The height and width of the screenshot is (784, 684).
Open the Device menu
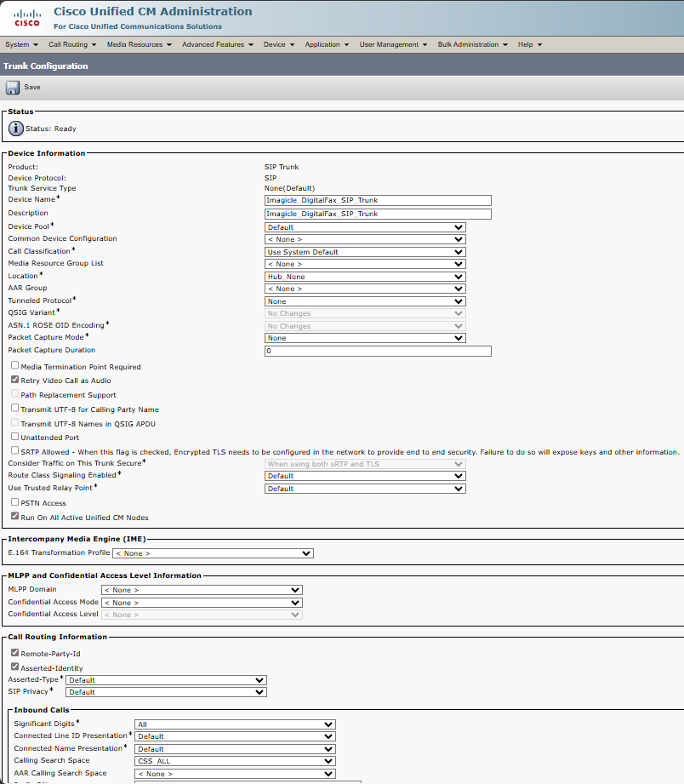click(279, 44)
